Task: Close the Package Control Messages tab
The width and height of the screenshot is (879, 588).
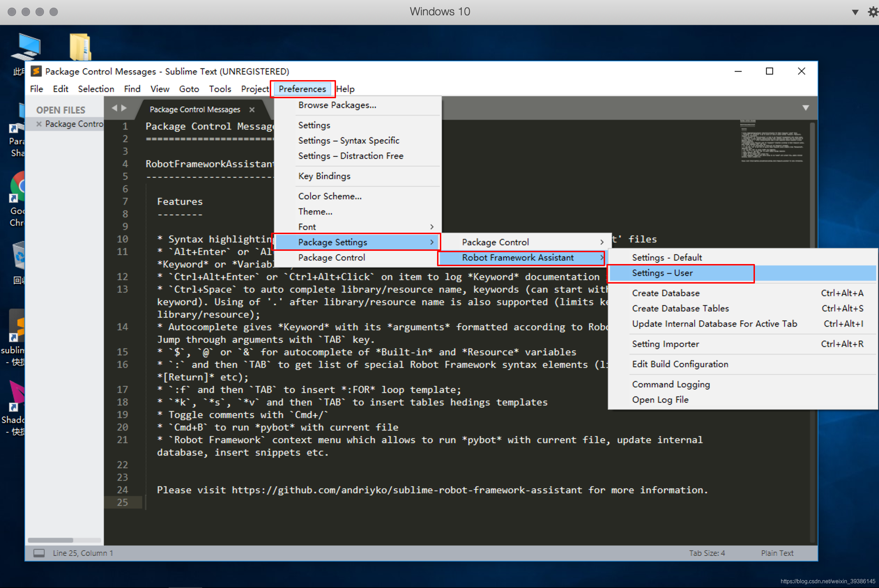Action: click(x=252, y=109)
